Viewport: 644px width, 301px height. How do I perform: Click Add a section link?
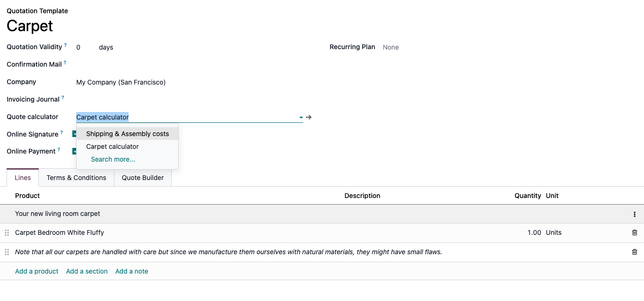87,271
